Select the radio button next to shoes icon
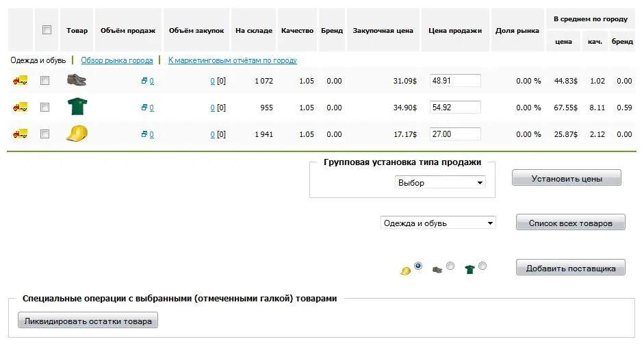The image size is (644, 348). (450, 266)
